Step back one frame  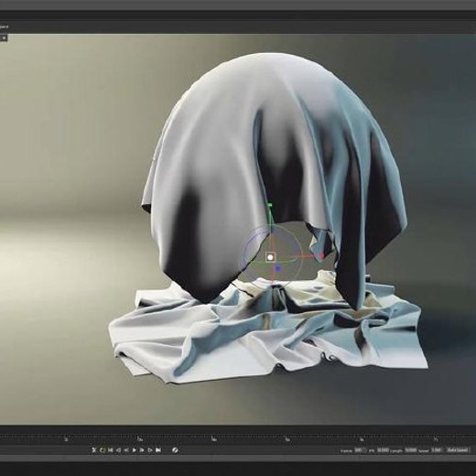[118, 450]
